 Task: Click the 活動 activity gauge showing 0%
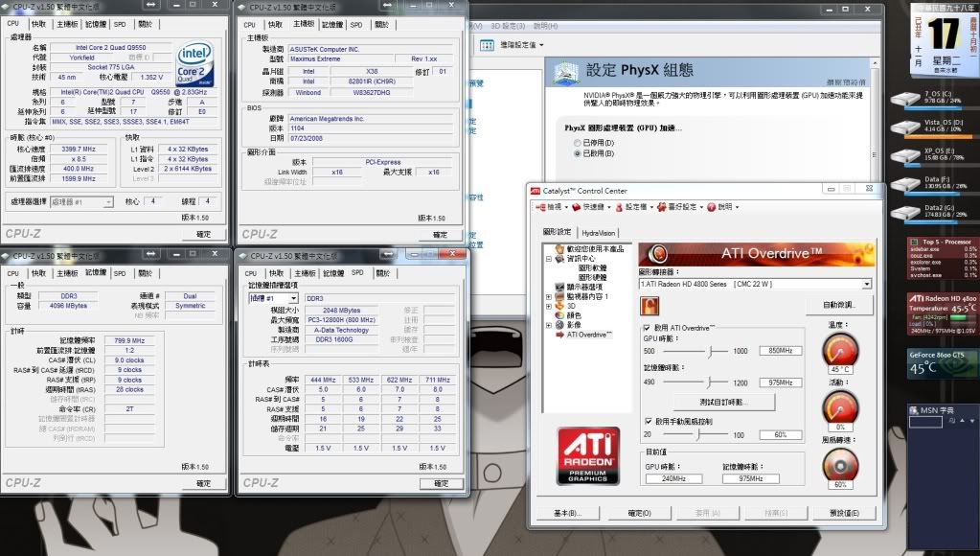841,409
